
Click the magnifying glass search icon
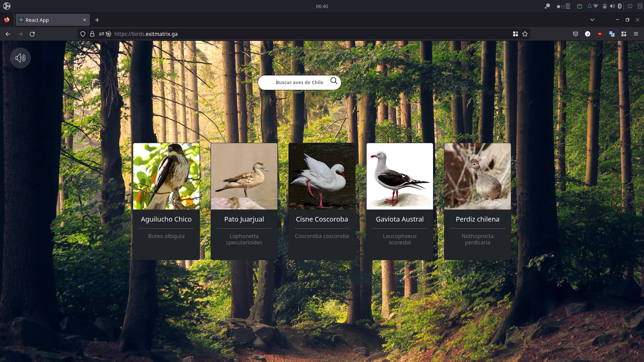coord(334,81)
